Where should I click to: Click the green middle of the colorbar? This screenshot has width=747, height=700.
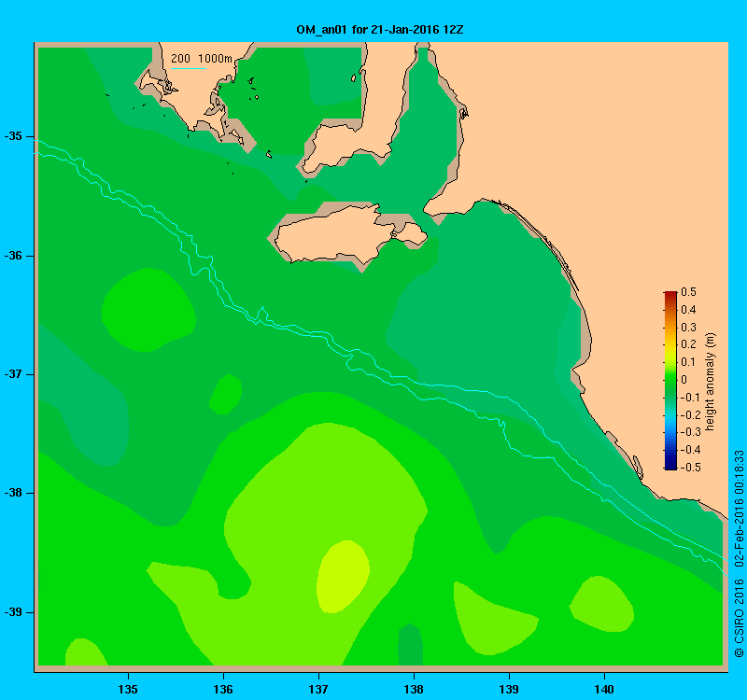tap(670, 380)
